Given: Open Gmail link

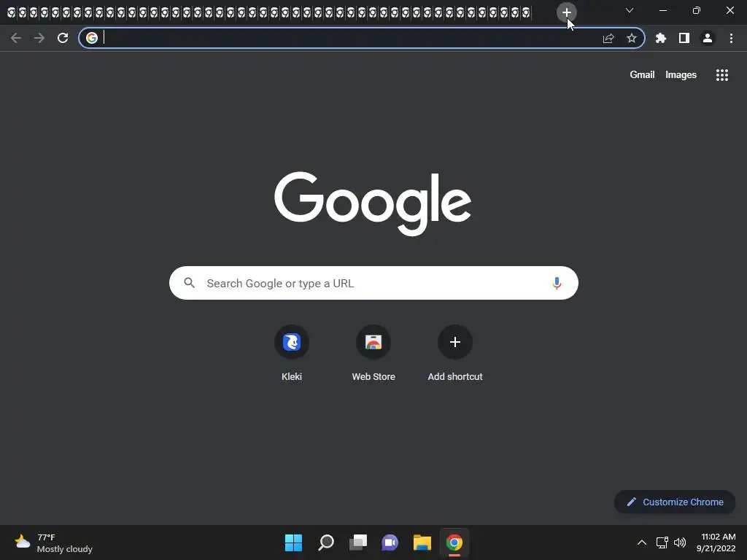Looking at the screenshot, I should click(642, 75).
